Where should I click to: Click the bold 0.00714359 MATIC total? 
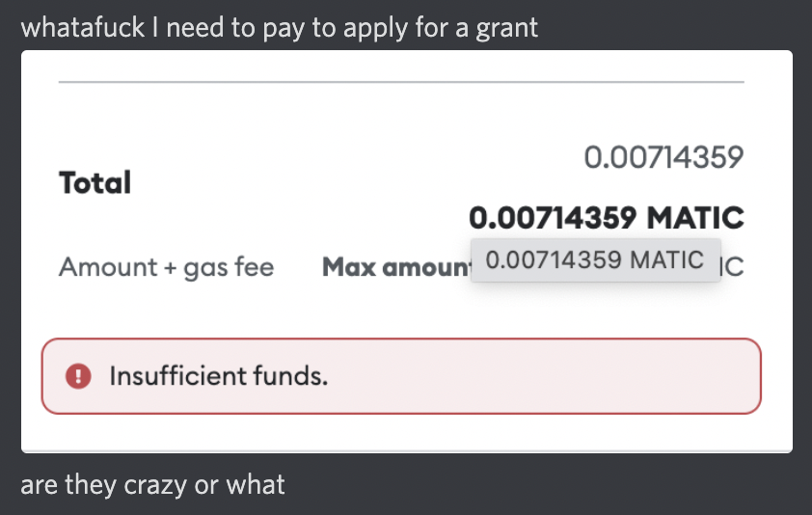point(607,217)
